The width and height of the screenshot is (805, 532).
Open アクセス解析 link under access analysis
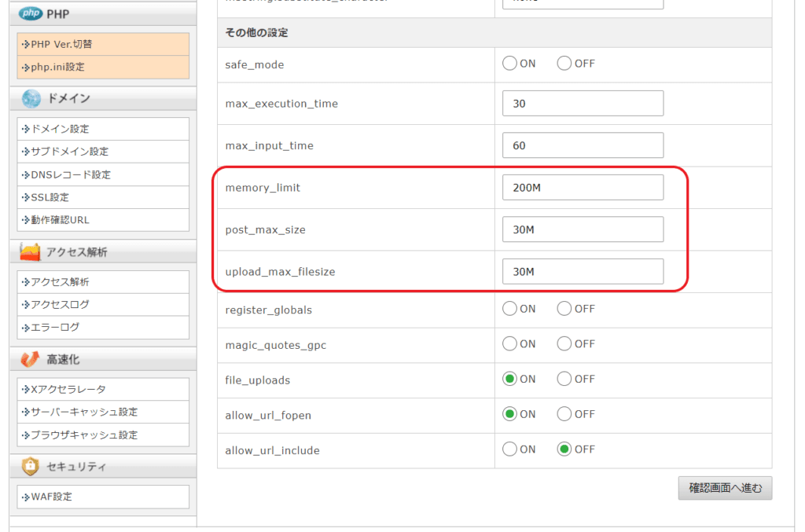[x=103, y=281]
